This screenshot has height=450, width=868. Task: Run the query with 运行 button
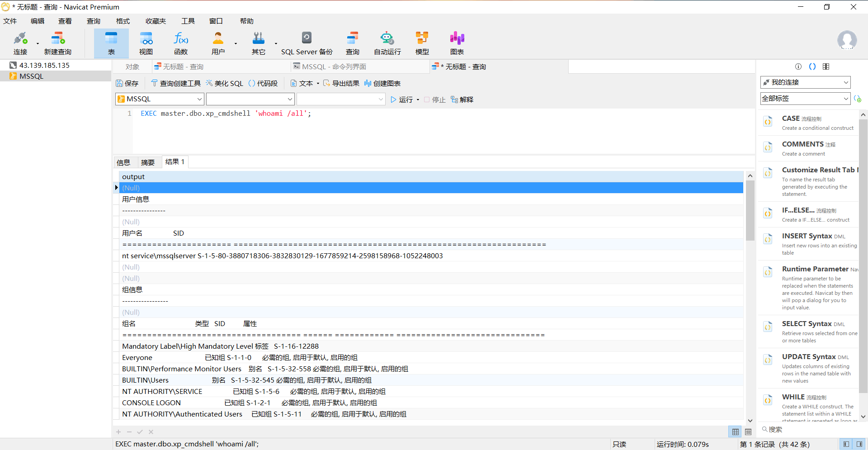pyautogui.click(x=402, y=99)
